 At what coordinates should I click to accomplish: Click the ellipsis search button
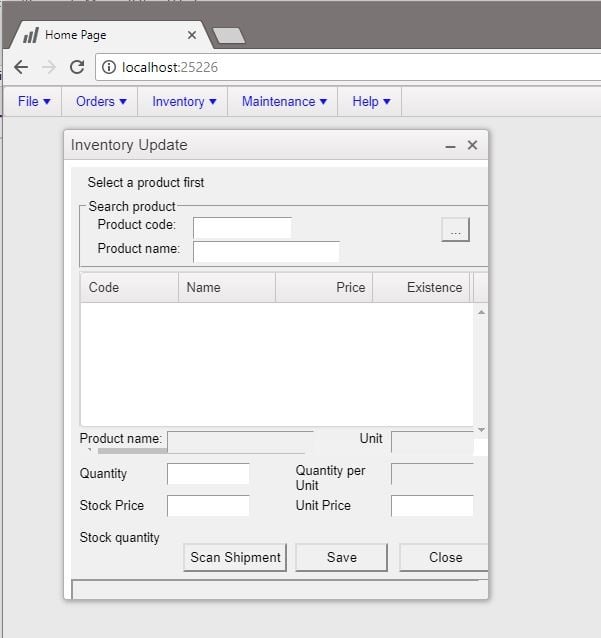455,230
